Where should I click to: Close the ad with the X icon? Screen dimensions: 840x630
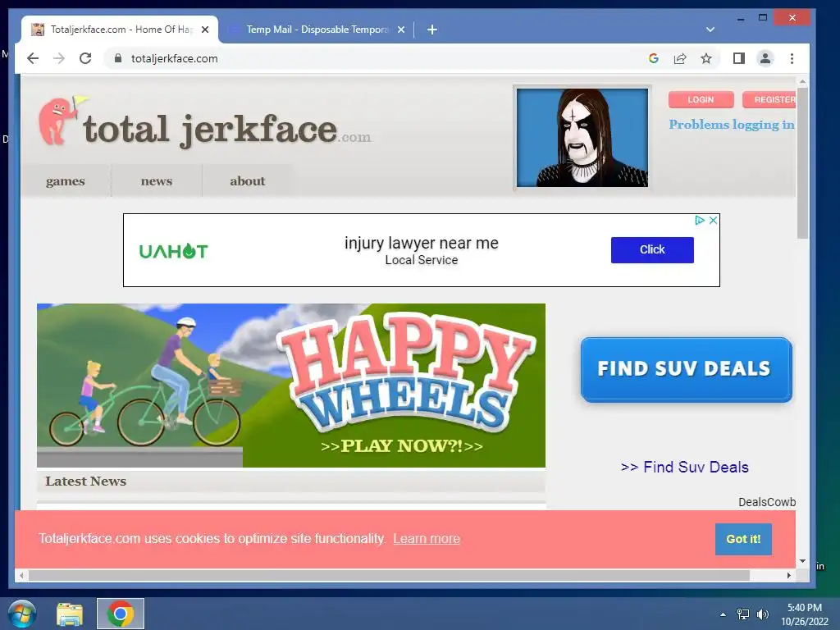pyautogui.click(x=713, y=220)
